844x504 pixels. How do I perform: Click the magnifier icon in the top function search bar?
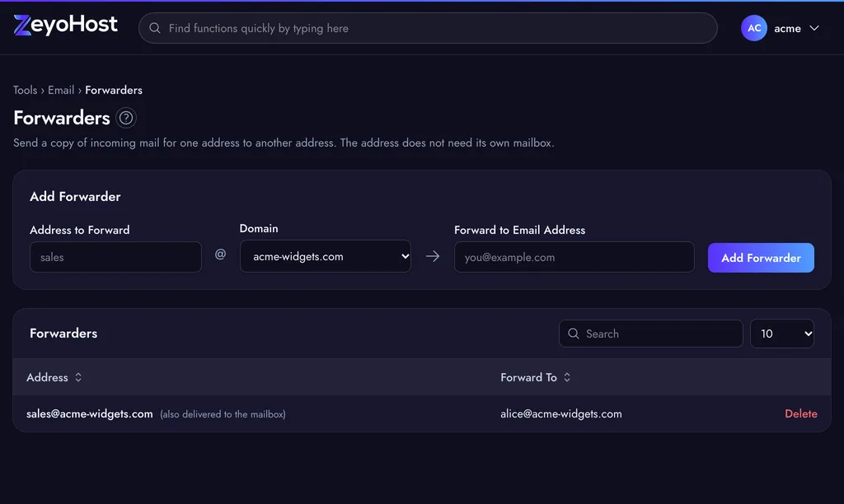154,28
